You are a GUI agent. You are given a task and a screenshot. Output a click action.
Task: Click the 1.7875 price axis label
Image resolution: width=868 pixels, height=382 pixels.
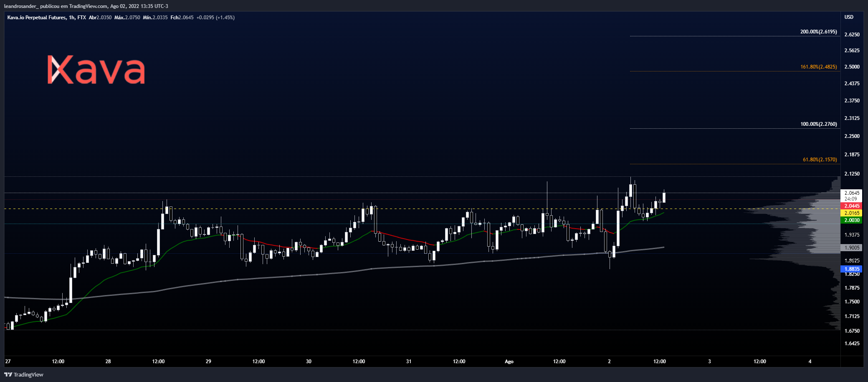click(852, 288)
